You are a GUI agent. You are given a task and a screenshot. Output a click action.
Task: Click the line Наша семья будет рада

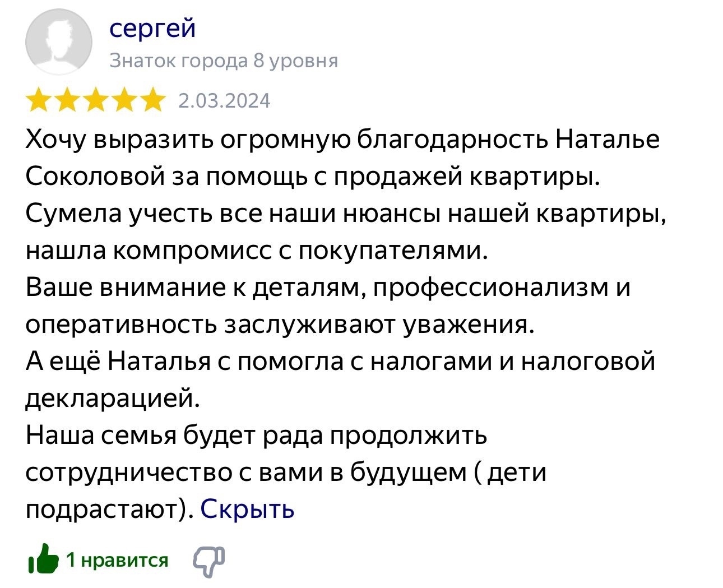(x=256, y=436)
